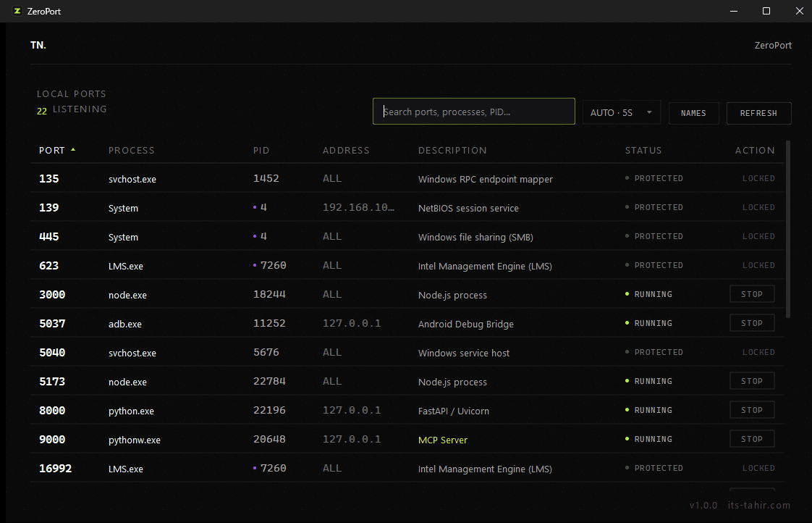This screenshot has height=523, width=812.
Task: Sort by the PID column header
Action: click(261, 151)
